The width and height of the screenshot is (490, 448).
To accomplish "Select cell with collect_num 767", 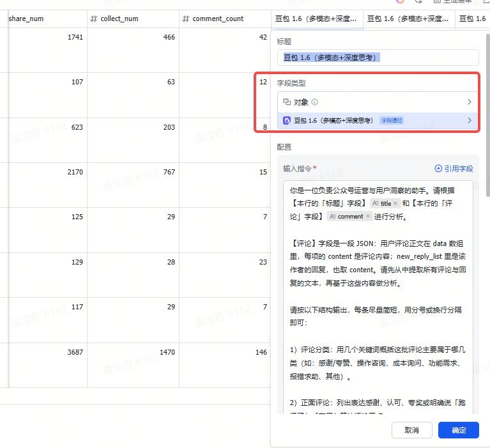I will pyautogui.click(x=133, y=185).
